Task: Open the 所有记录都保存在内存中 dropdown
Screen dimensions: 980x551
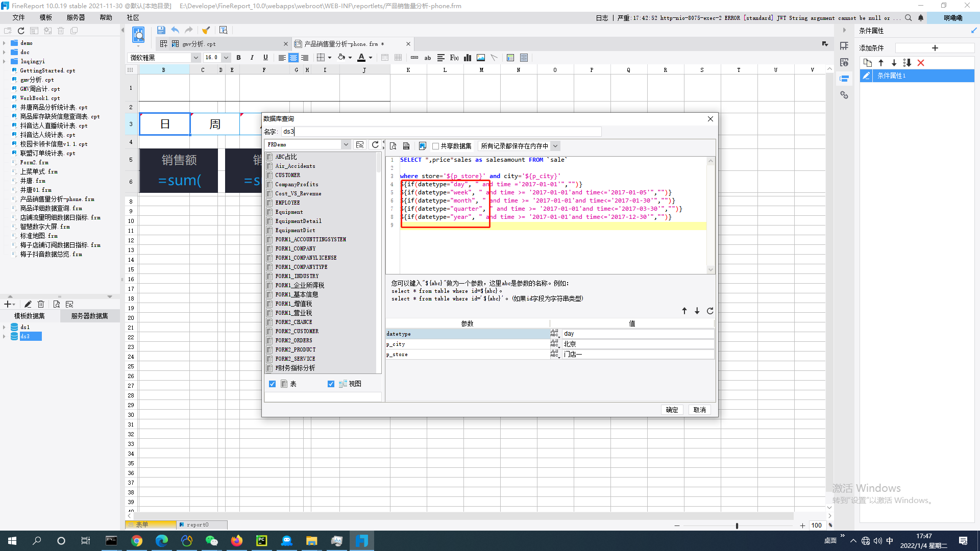Action: (555, 146)
